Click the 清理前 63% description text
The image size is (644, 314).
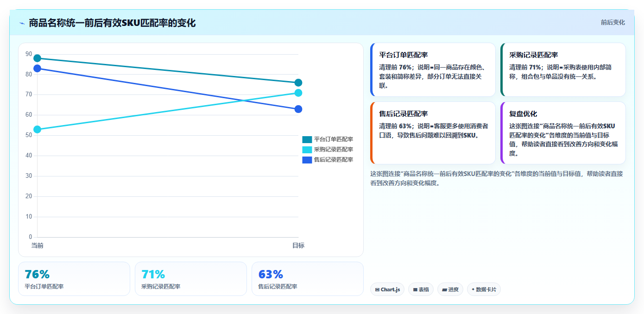(x=434, y=131)
